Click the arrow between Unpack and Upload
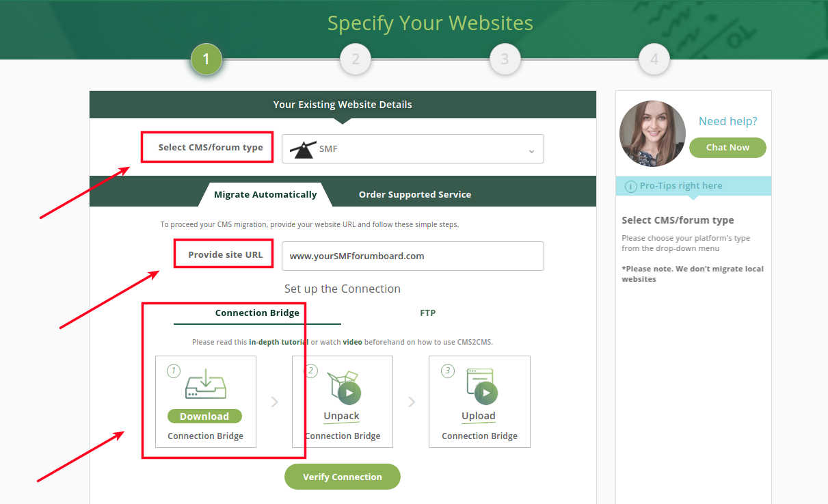The width and height of the screenshot is (828, 504). (412, 402)
